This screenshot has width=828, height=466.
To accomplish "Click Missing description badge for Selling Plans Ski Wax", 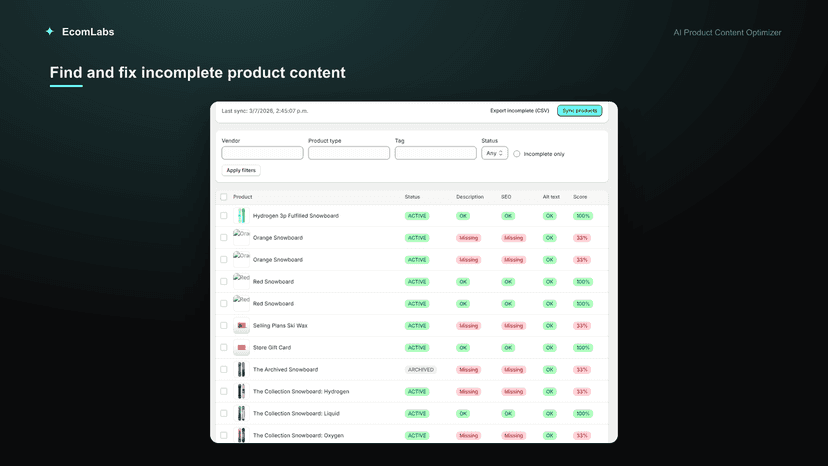I will [468, 325].
